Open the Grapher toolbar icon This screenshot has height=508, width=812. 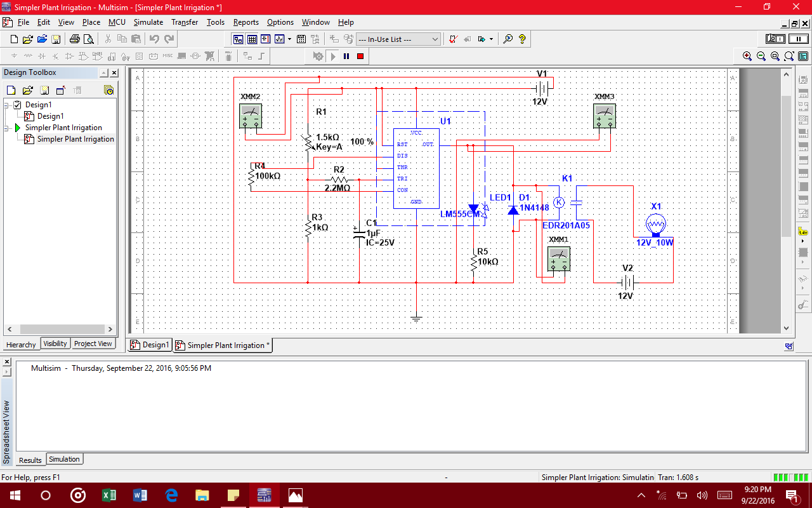coord(280,39)
